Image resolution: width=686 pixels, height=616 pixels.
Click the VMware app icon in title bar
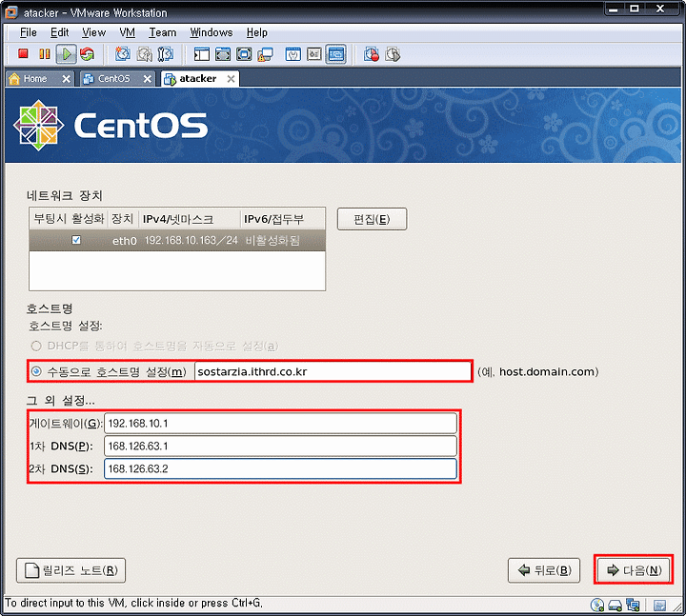(11, 12)
